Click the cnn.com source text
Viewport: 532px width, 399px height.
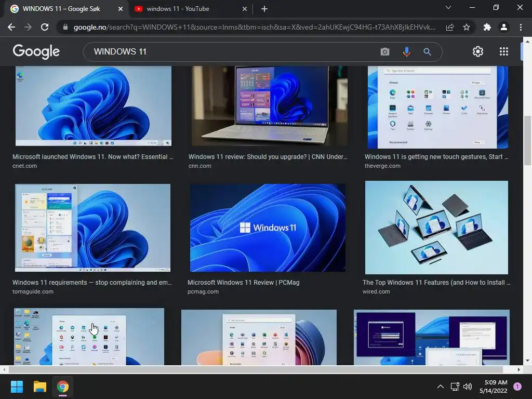tap(200, 166)
